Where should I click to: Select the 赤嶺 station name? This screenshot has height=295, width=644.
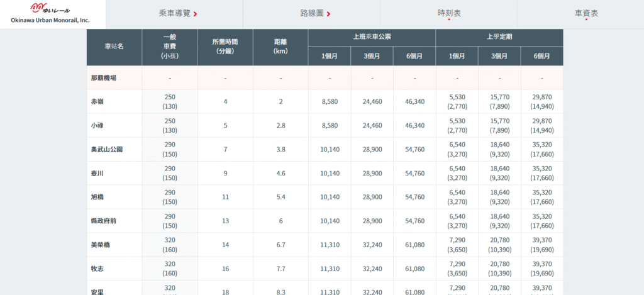point(97,101)
